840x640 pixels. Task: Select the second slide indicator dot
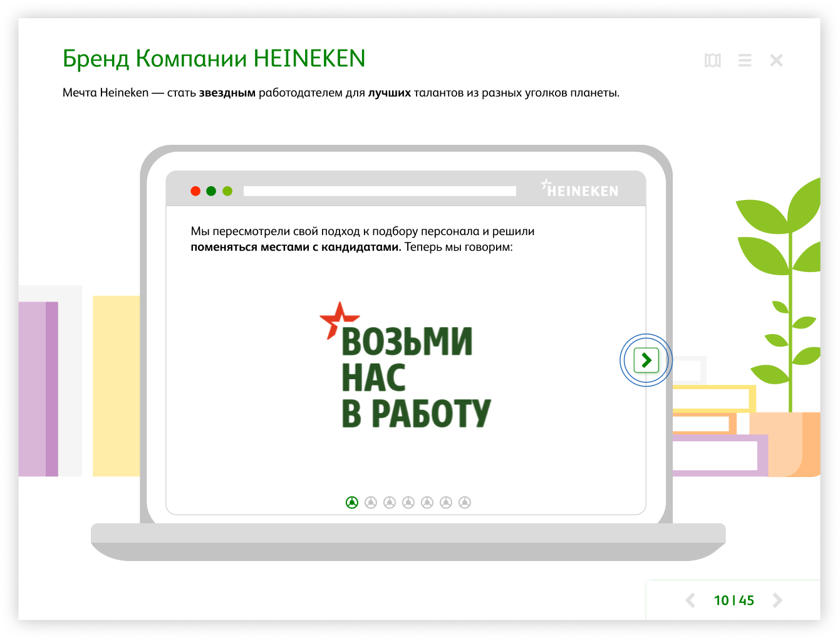click(371, 502)
